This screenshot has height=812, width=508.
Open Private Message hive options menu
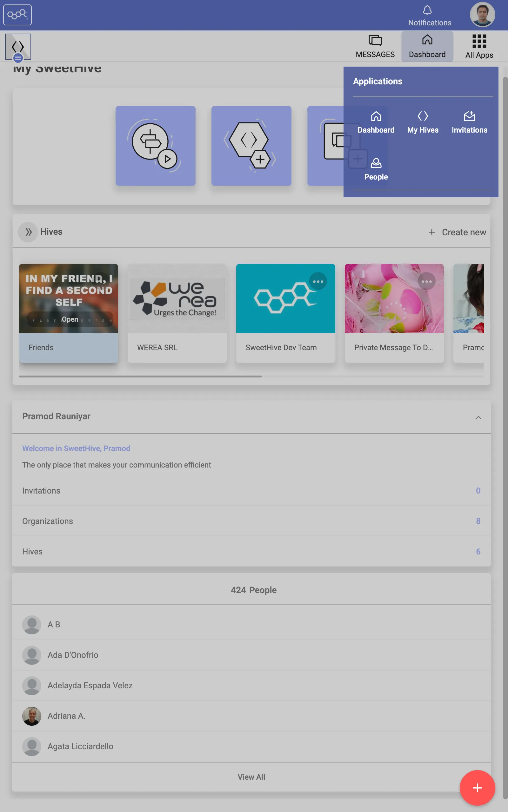[426, 282]
